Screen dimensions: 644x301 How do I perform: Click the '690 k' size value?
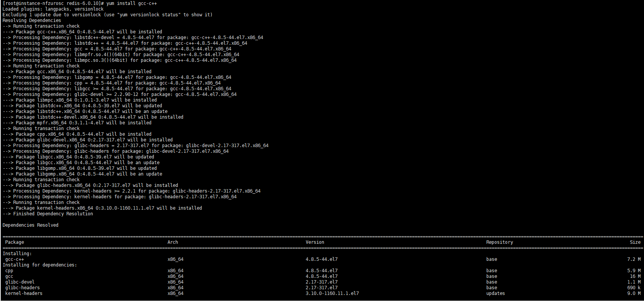tap(634, 288)
